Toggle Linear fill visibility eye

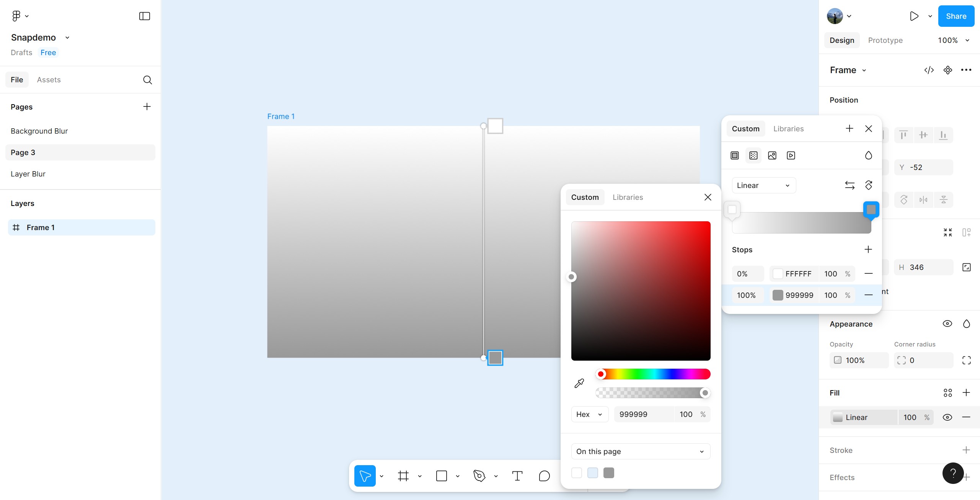point(947,417)
